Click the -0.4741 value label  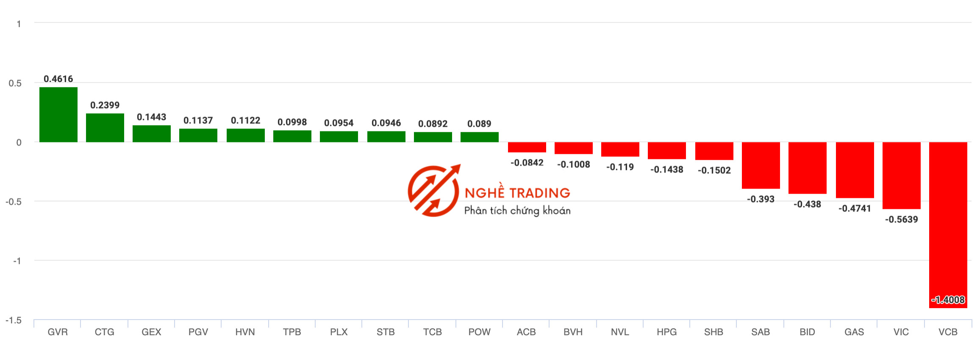[855, 209]
